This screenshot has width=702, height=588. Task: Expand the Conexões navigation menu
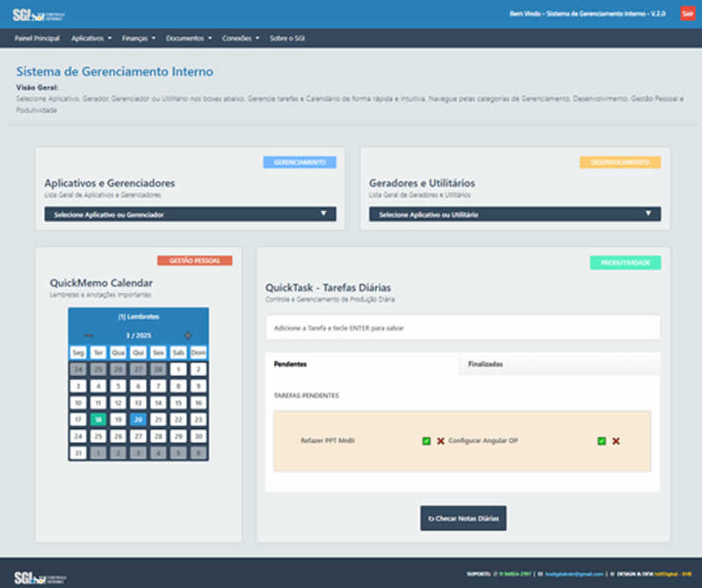point(241,39)
